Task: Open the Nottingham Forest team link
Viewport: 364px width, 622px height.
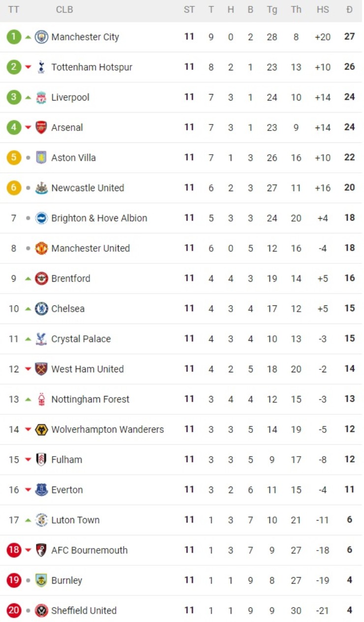Action: pos(90,399)
